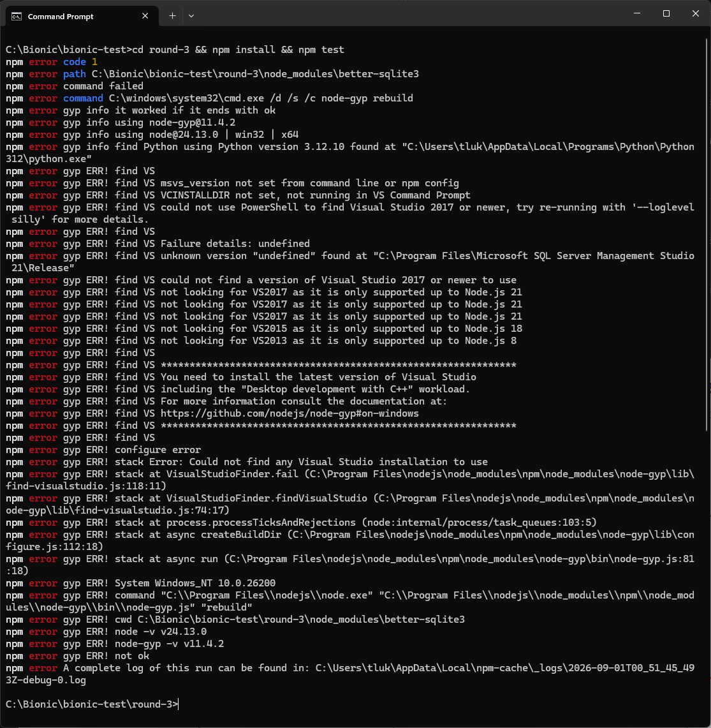Open a new terminal tab
The image size is (711, 728).
coord(172,16)
